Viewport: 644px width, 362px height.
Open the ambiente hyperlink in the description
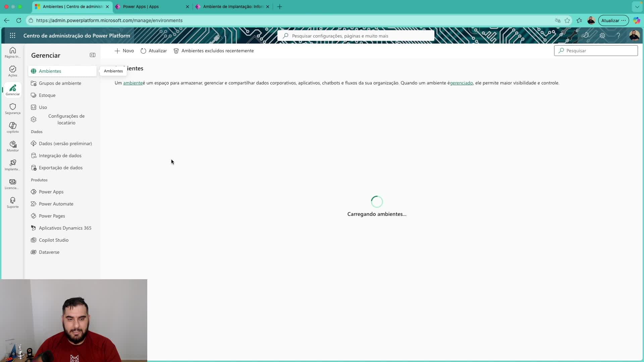coord(133,83)
